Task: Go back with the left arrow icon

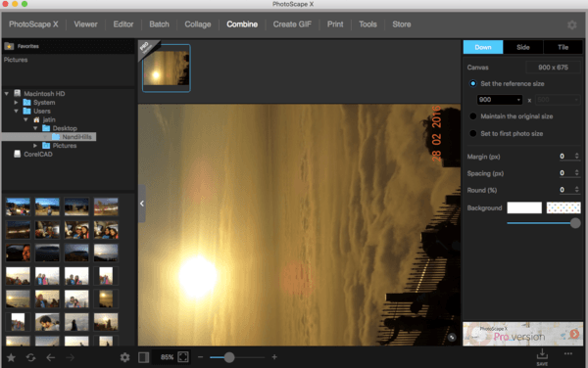Action: pyautogui.click(x=51, y=358)
